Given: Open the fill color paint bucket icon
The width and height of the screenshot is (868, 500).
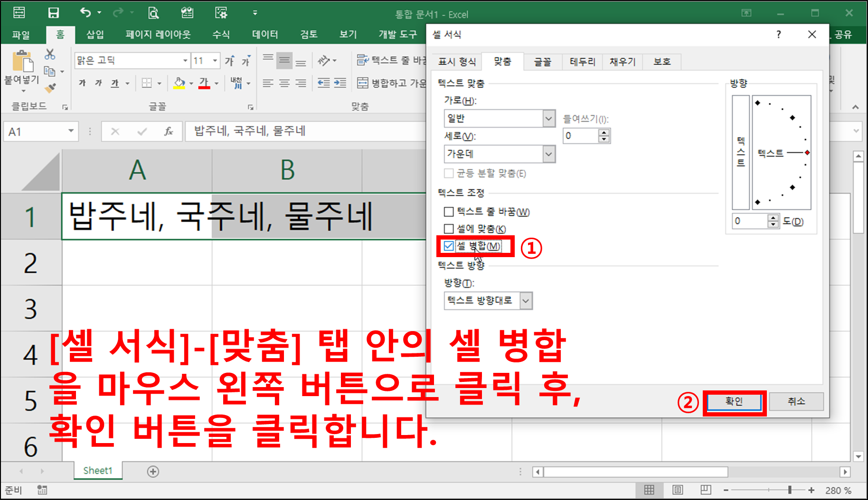Looking at the screenshot, I should point(179,83).
